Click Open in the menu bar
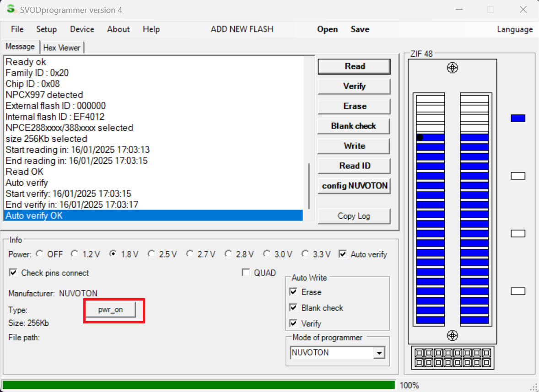This screenshot has height=392, width=539. click(327, 29)
